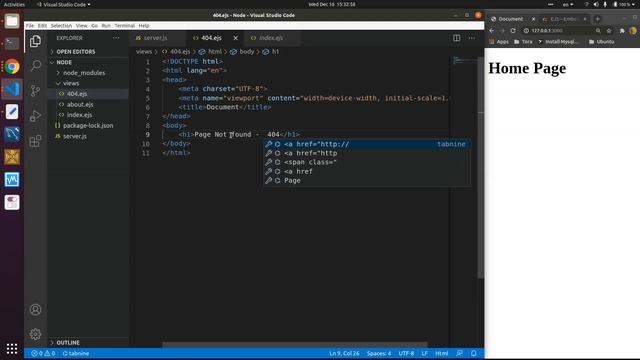Click Chrome zoom magnifier icon
640x360 pixels.
pyautogui.click(x=598, y=31)
